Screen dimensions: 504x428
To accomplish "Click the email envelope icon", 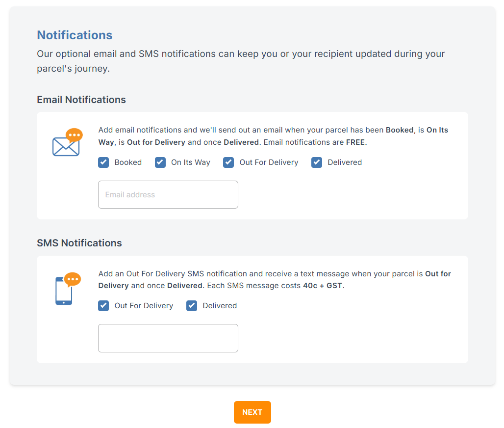I will (x=67, y=143).
